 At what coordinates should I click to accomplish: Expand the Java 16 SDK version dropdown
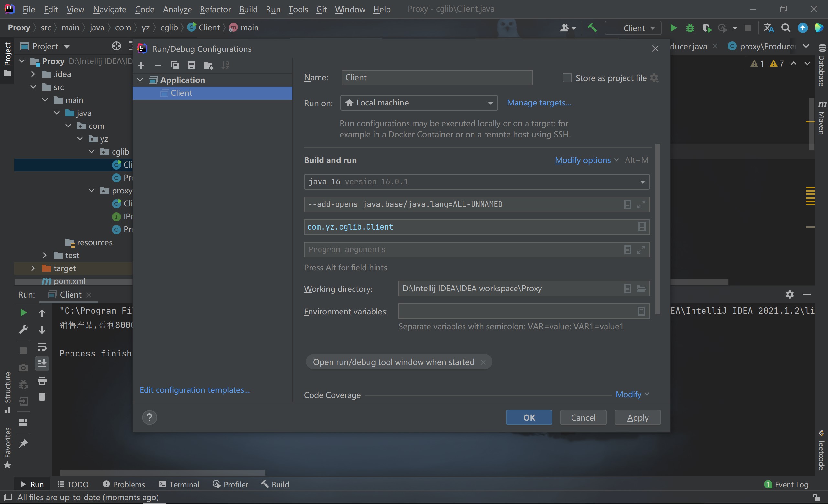[642, 181]
